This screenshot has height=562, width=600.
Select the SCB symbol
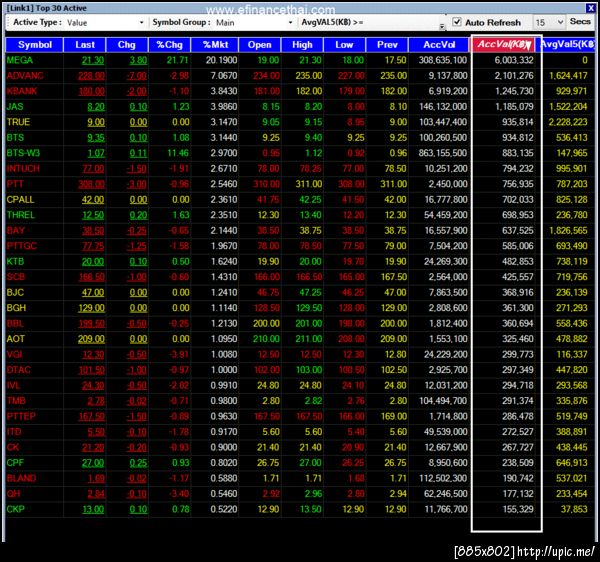point(16,277)
